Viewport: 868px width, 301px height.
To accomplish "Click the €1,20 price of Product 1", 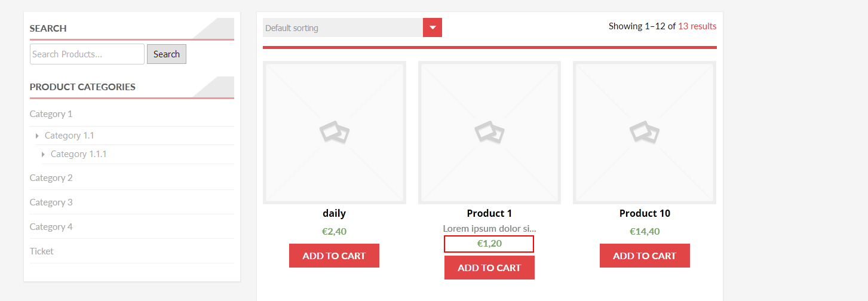I will click(x=489, y=244).
